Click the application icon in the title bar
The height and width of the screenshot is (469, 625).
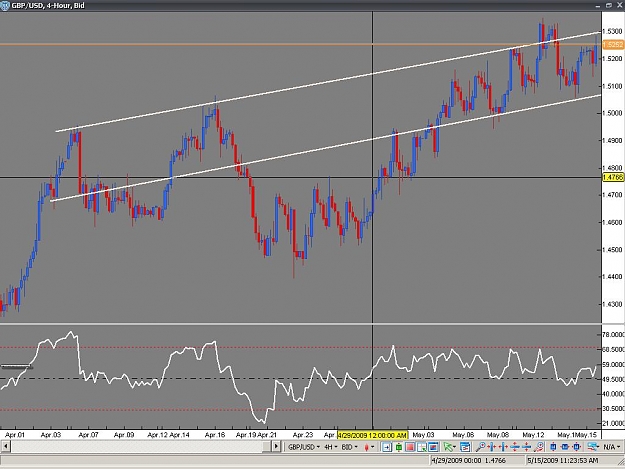point(5,6)
